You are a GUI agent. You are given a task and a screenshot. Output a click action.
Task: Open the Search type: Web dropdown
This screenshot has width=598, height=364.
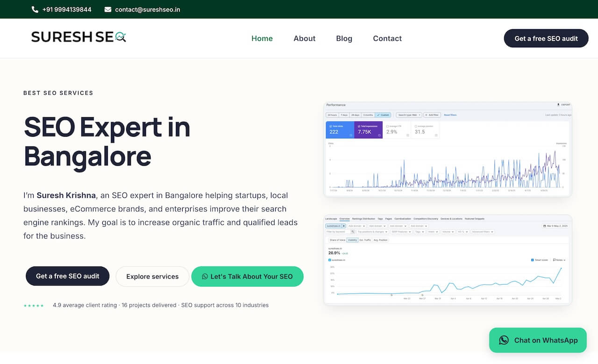point(409,115)
